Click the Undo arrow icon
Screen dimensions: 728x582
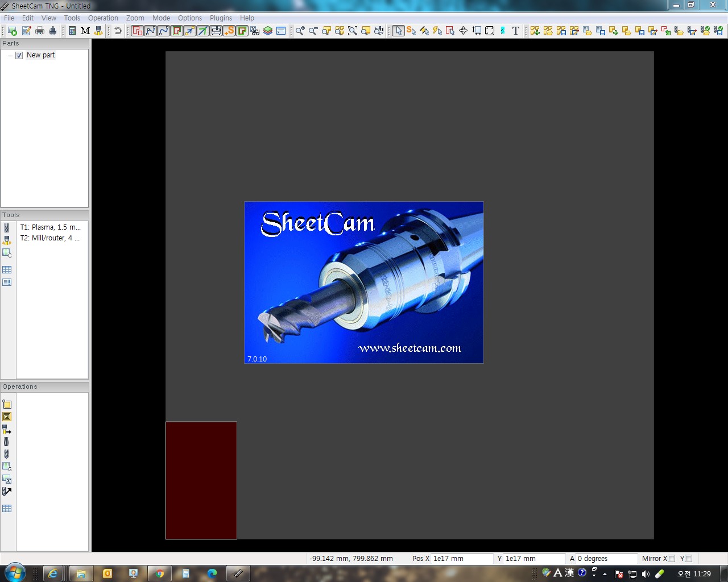tap(118, 31)
